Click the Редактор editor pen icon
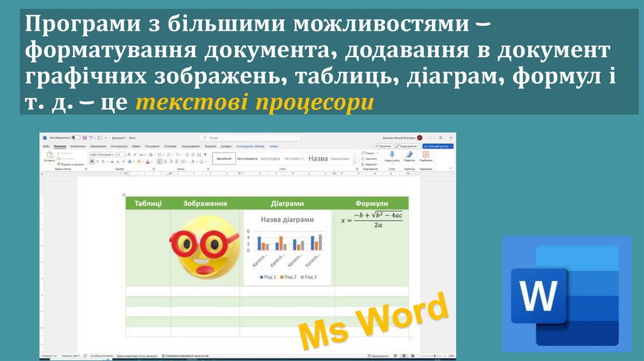Screen dimensions: 644x361 click(x=409, y=155)
